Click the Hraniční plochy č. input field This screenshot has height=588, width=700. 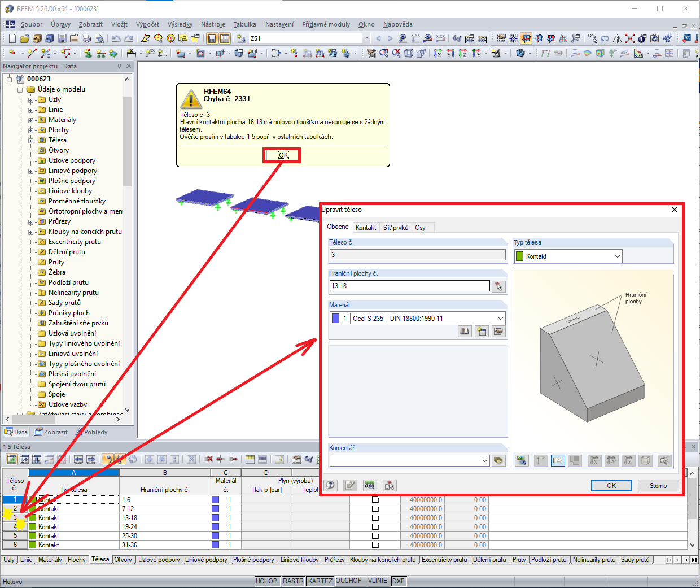click(410, 286)
